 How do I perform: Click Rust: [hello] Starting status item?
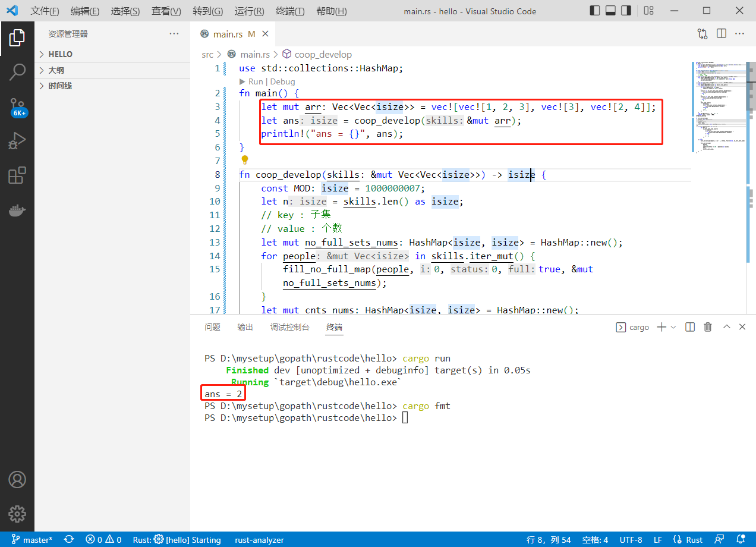[177, 540]
